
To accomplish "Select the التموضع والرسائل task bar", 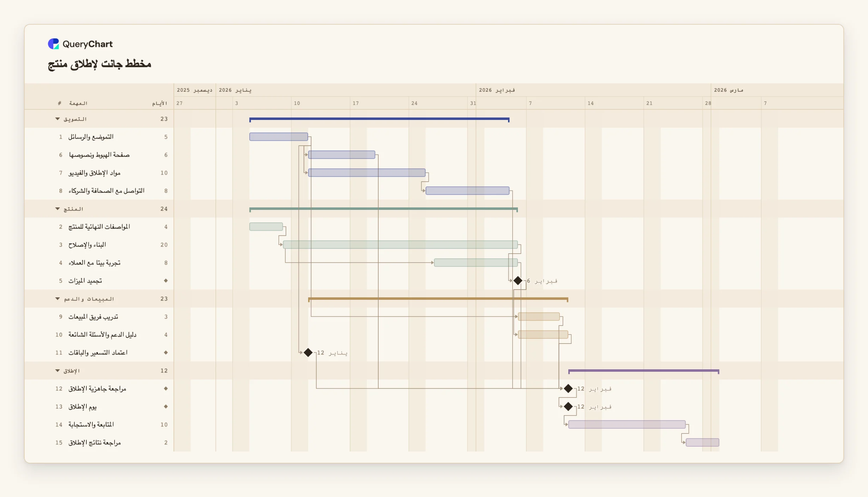I will tap(279, 137).
